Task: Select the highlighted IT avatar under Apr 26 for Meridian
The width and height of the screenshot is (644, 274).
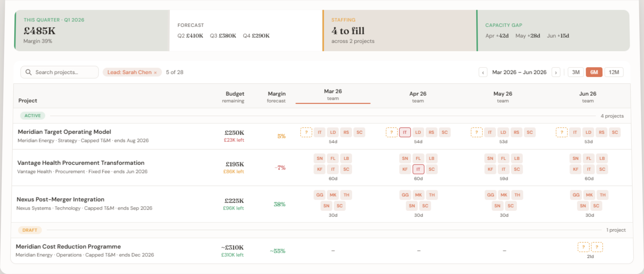Action: pyautogui.click(x=405, y=132)
